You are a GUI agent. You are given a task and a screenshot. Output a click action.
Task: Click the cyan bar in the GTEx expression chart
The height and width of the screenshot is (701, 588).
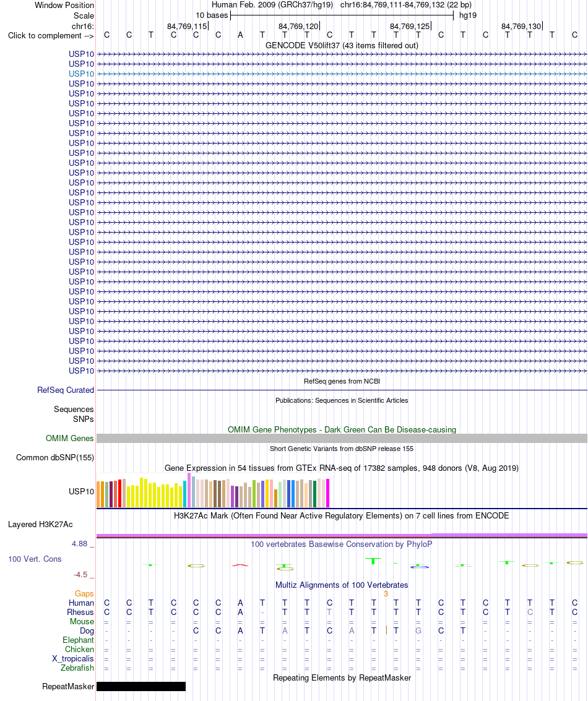(185, 494)
